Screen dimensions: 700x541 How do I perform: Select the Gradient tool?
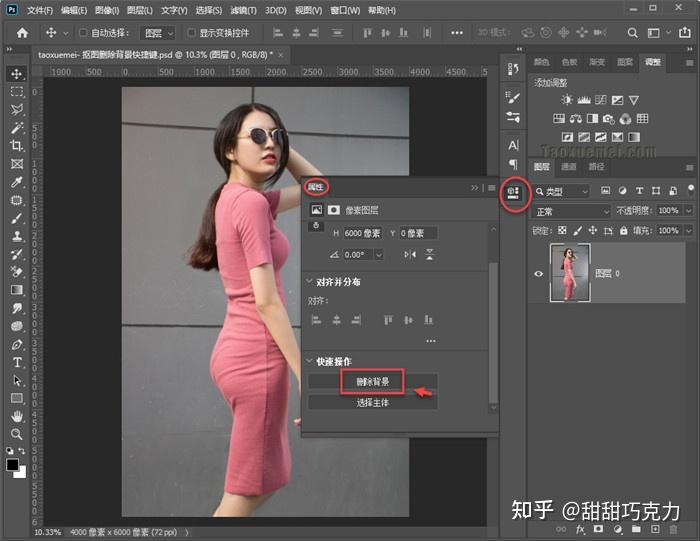coord(17,290)
